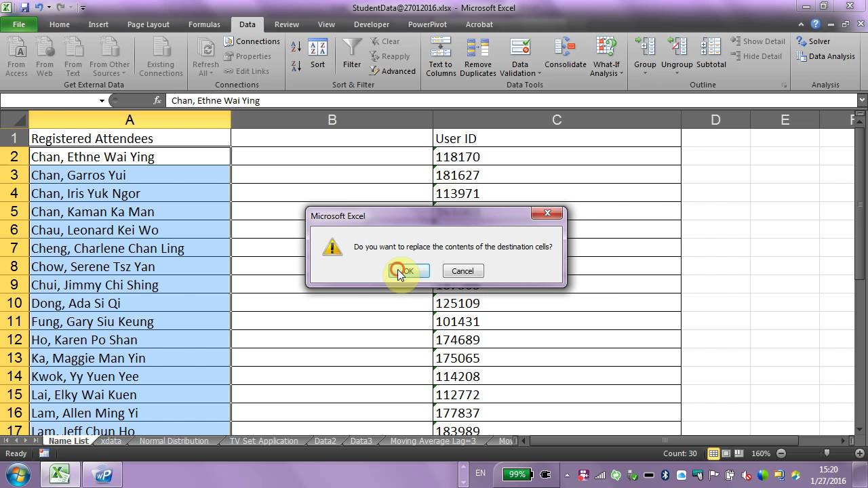Open the Outline group dialog launcher
868x488 pixels.
click(785, 85)
